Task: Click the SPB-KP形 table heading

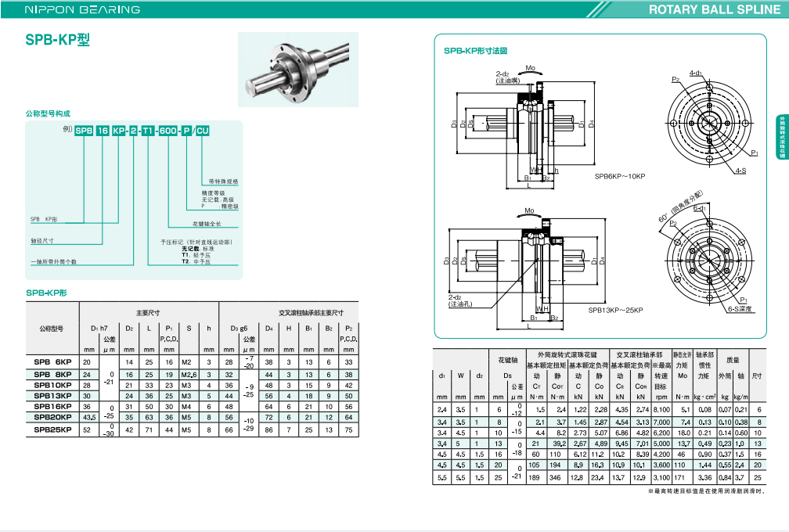Action: (46, 293)
